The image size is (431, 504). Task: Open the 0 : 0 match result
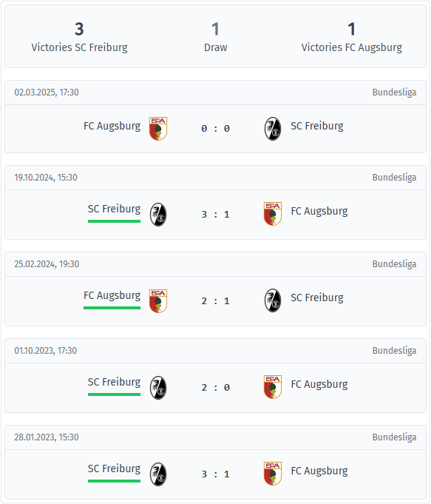[x=216, y=129]
